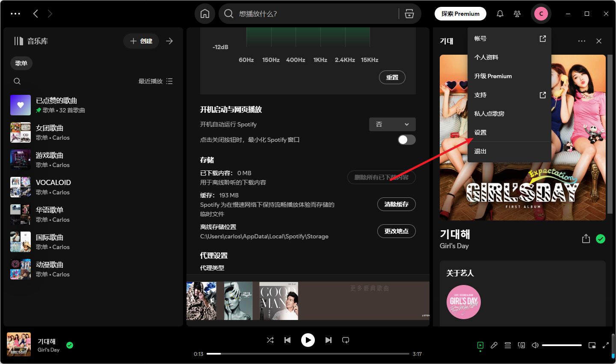Viewport: 616px width, 364px height.
Task: Open the mini player icon
Action: (x=592, y=345)
